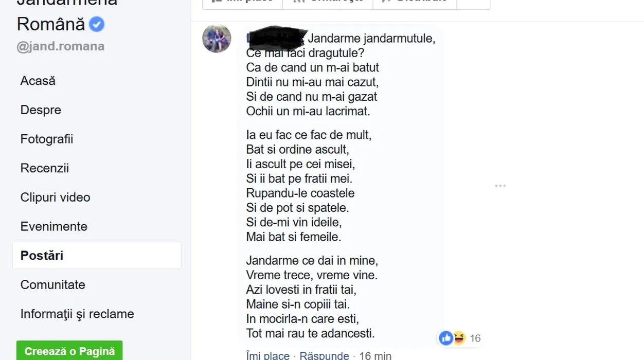Open the Comunitate section

tap(53, 284)
